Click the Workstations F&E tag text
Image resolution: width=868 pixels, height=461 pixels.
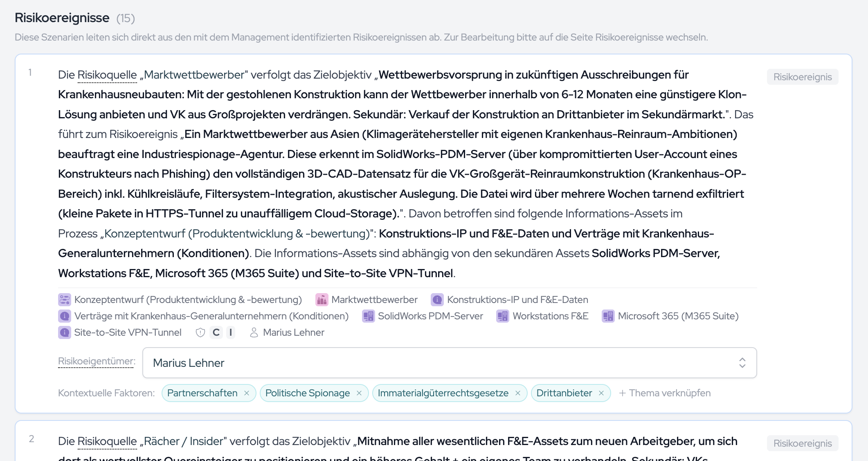[x=551, y=316]
